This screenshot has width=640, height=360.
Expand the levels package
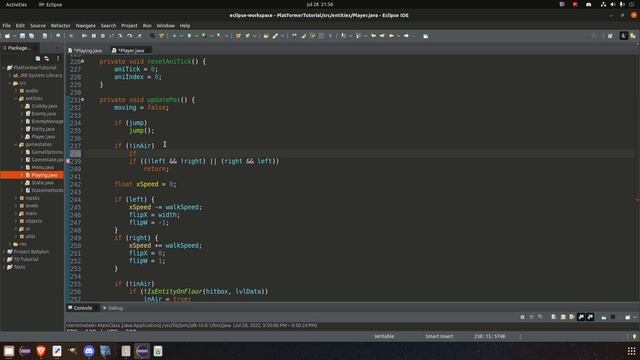point(16,206)
